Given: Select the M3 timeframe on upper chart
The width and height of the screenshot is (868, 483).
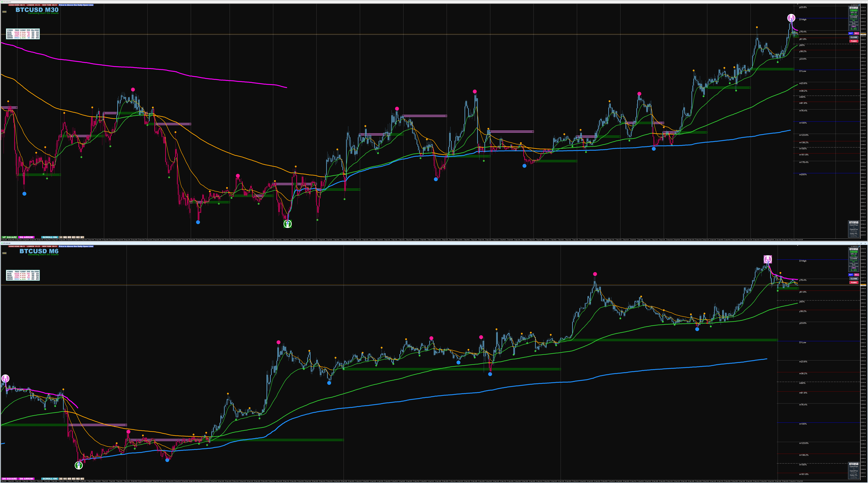Looking at the screenshot, I should coord(74,237).
